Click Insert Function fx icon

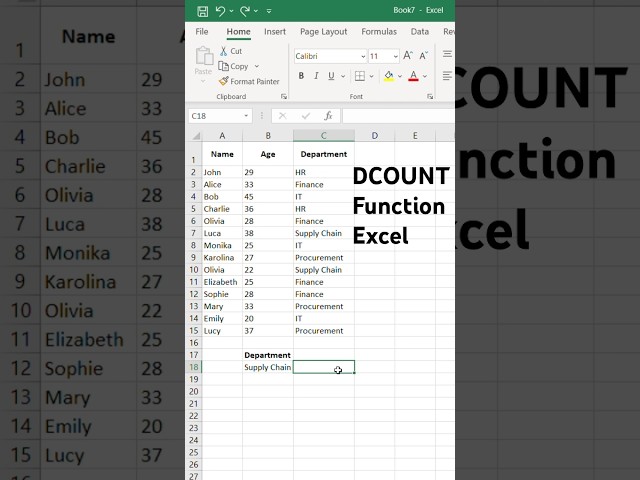(x=329, y=116)
